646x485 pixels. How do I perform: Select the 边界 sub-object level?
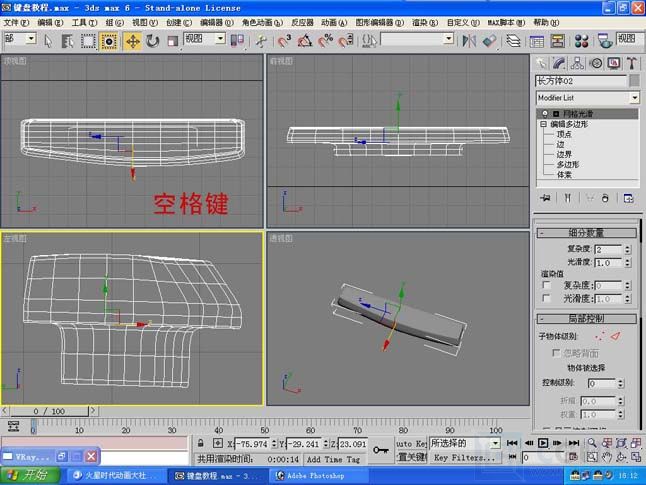tap(564, 154)
